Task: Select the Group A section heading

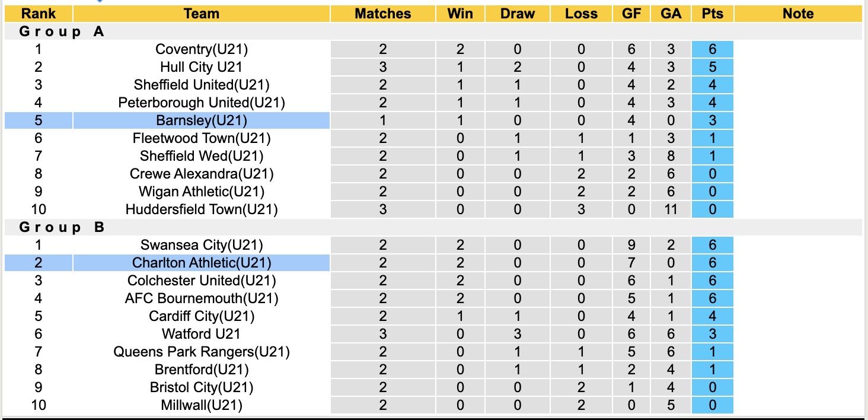Action: point(62,31)
